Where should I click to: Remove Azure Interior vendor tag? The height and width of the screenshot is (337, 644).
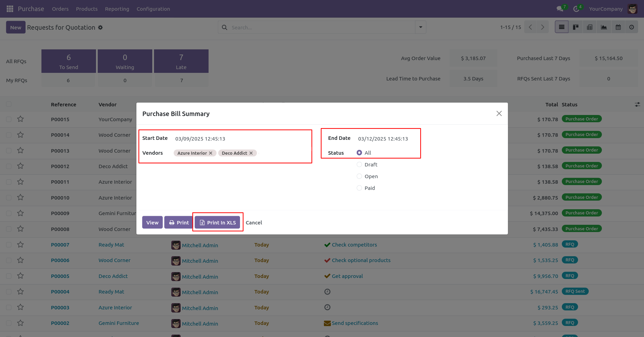tap(211, 153)
